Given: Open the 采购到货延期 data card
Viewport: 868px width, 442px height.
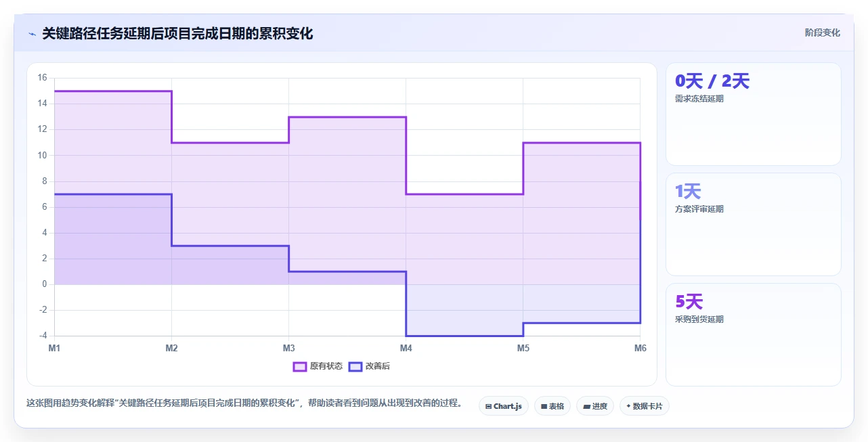Looking at the screenshot, I should tap(754, 334).
